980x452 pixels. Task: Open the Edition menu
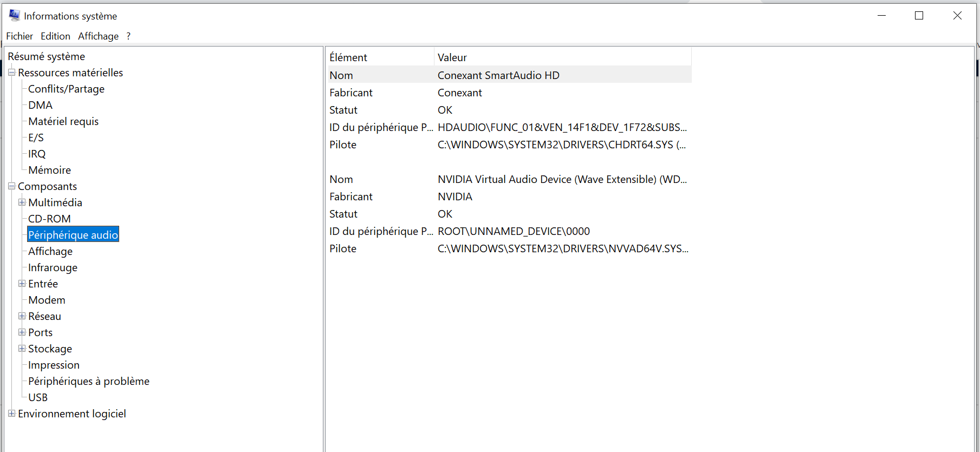point(55,36)
